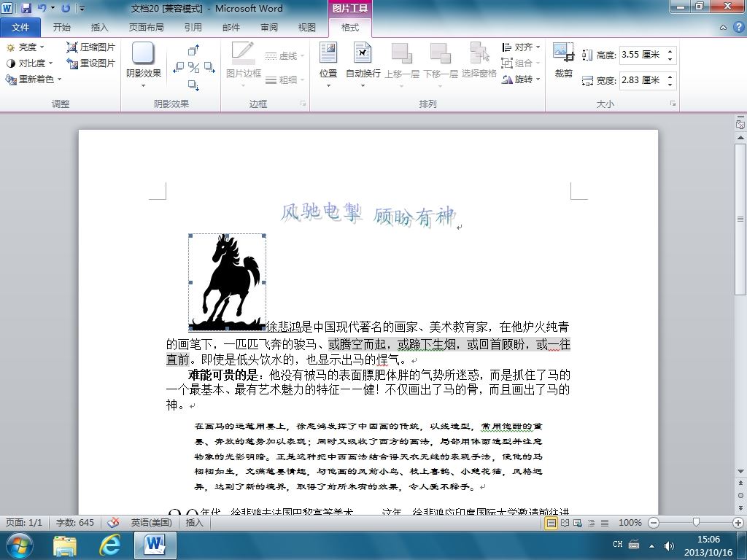Open Word Help question mark
Viewport: 747px width, 560px height.
point(739,27)
